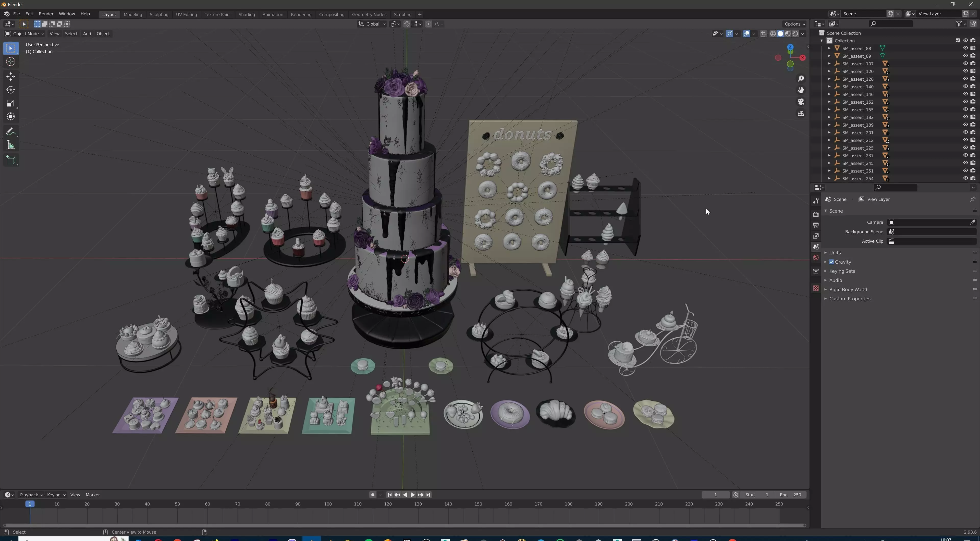Hide SM_asseet_107 in viewport

point(965,64)
